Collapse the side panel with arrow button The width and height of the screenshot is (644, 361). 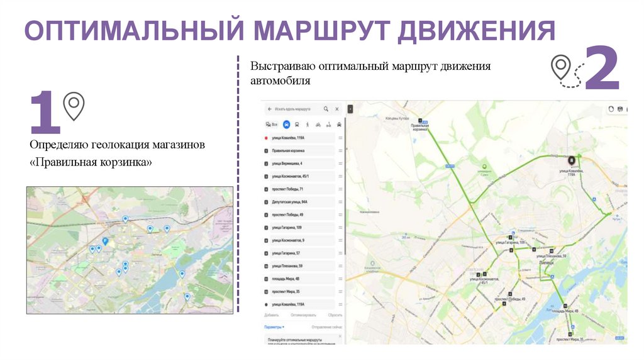click(350, 109)
